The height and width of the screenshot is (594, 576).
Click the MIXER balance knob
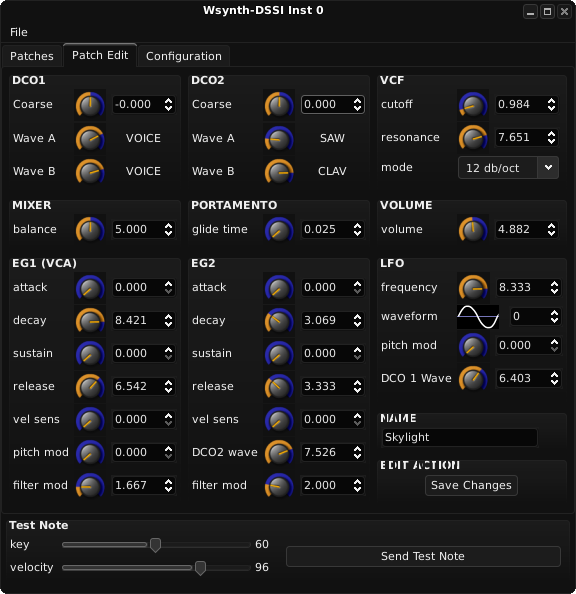coord(90,230)
